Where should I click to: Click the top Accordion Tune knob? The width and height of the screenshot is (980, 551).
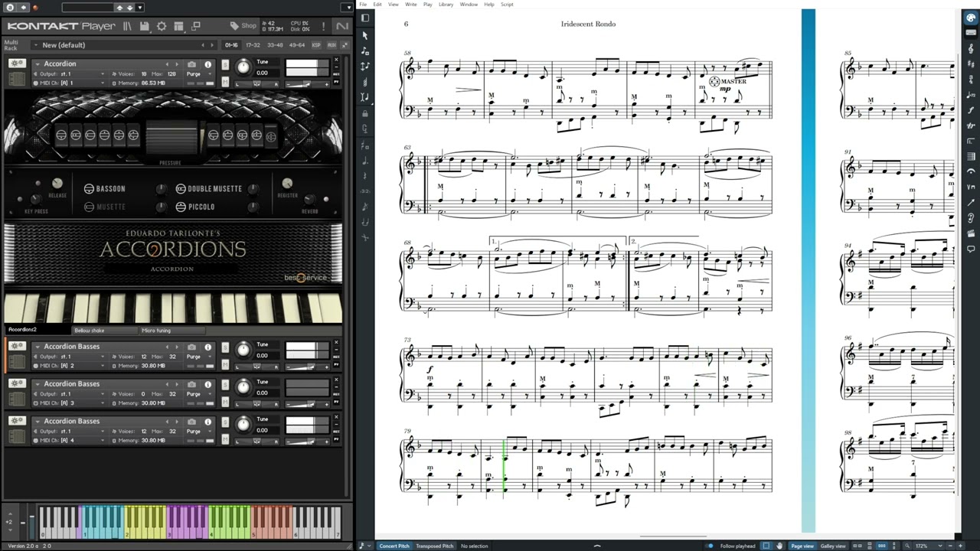pyautogui.click(x=243, y=67)
